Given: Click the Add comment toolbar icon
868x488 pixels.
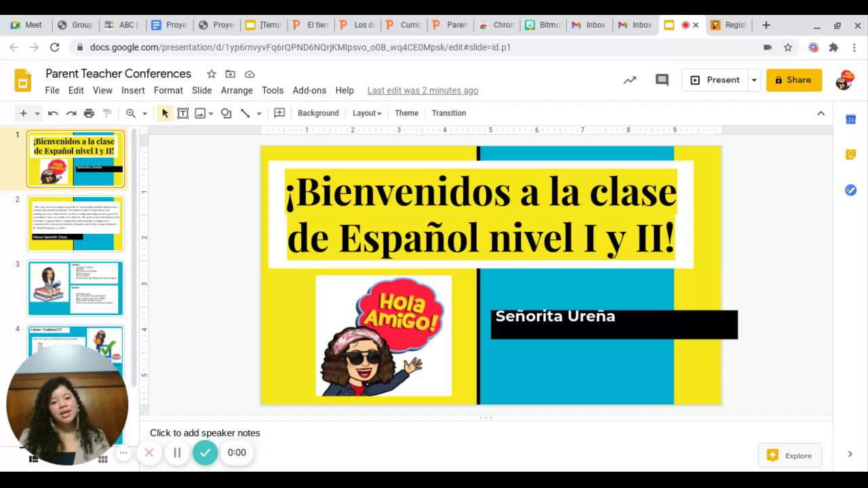Looking at the screenshot, I should tap(279, 113).
